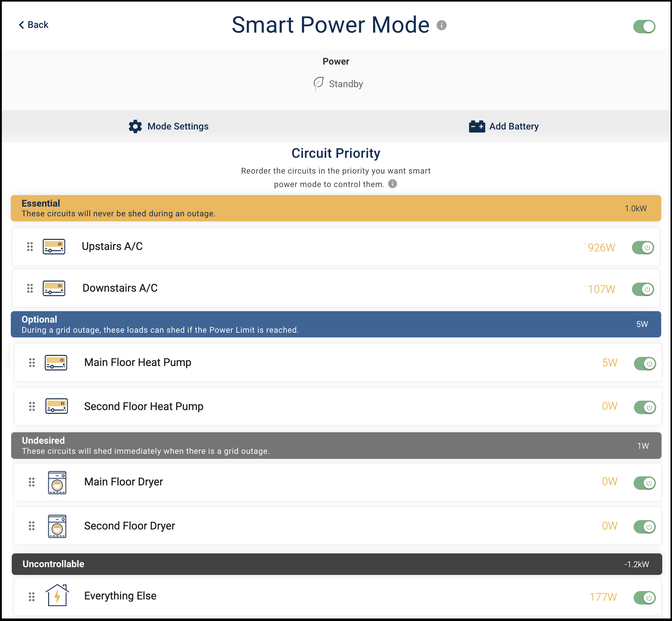
Task: Toggle the main Smart Power Mode switch
Action: [x=644, y=27]
